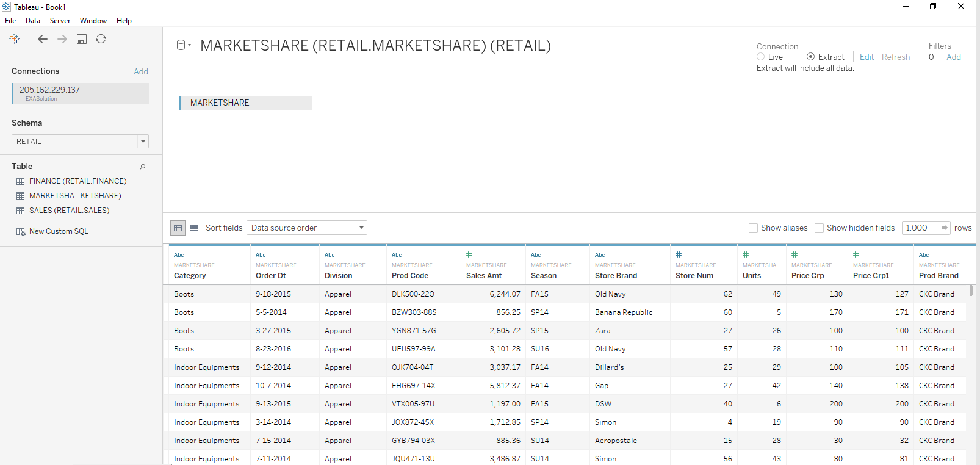Change Units column number type icon
Screen dimensions: 980x465
pyautogui.click(x=746, y=254)
